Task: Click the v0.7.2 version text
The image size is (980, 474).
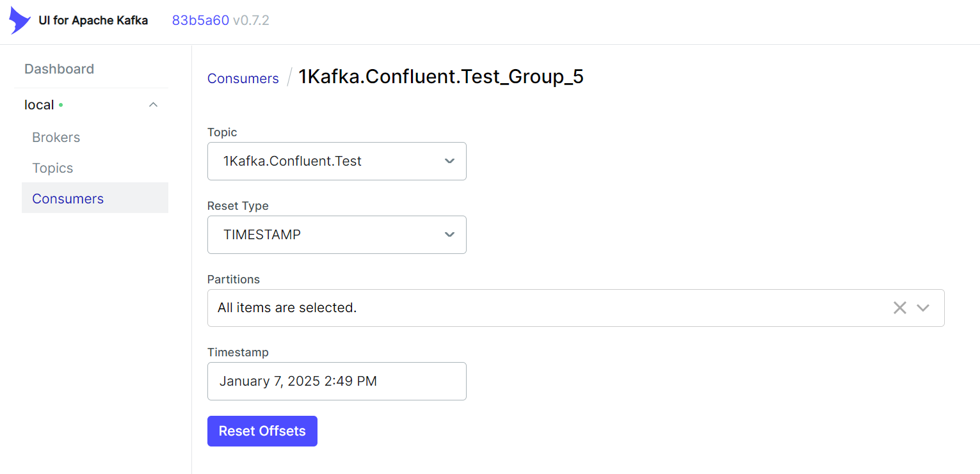Action: pyautogui.click(x=251, y=20)
